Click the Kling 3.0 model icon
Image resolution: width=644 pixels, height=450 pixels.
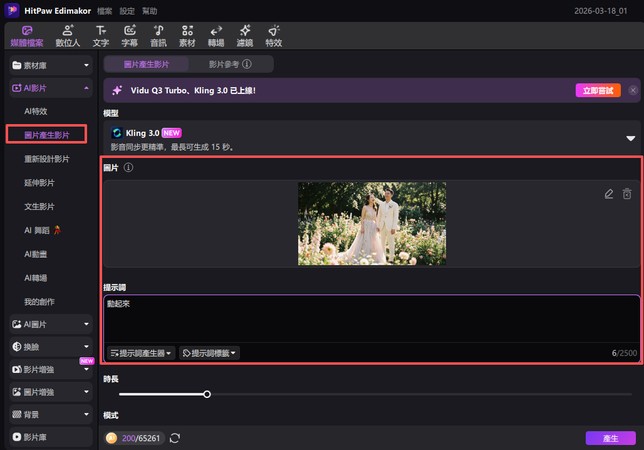(117, 133)
